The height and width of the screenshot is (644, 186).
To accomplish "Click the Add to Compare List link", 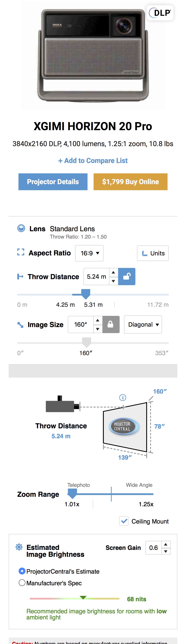I will tap(93, 160).
